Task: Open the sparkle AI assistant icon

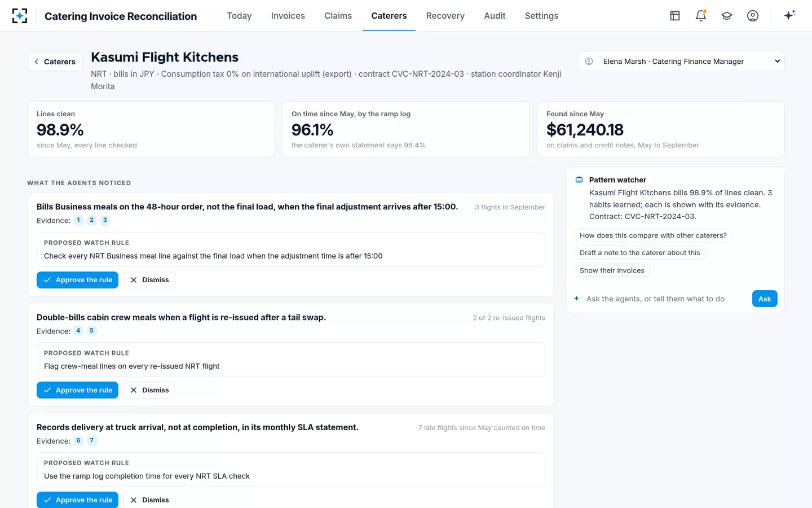Action: point(789,15)
